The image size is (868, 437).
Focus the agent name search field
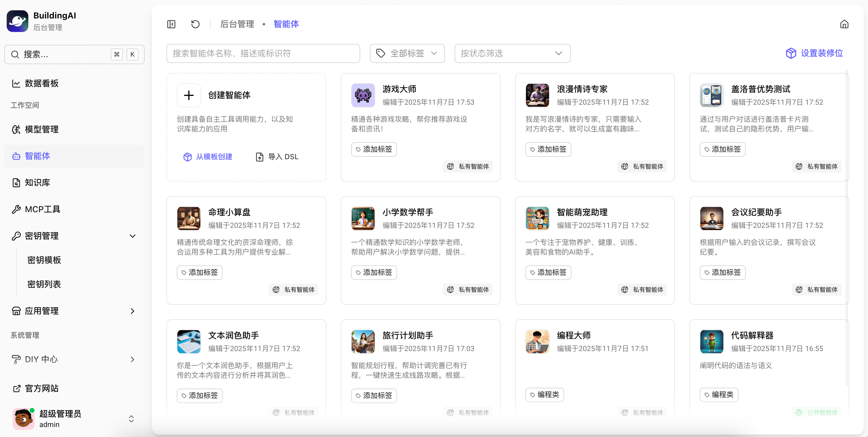click(263, 53)
